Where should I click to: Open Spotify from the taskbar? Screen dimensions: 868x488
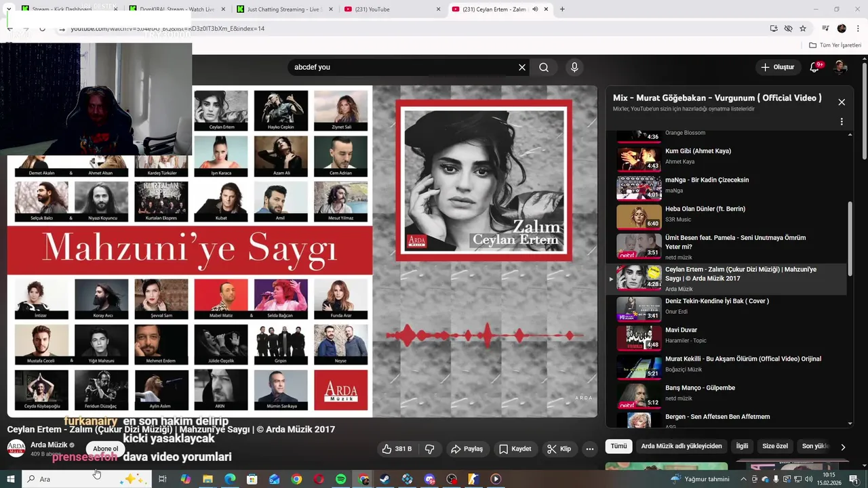341,479
